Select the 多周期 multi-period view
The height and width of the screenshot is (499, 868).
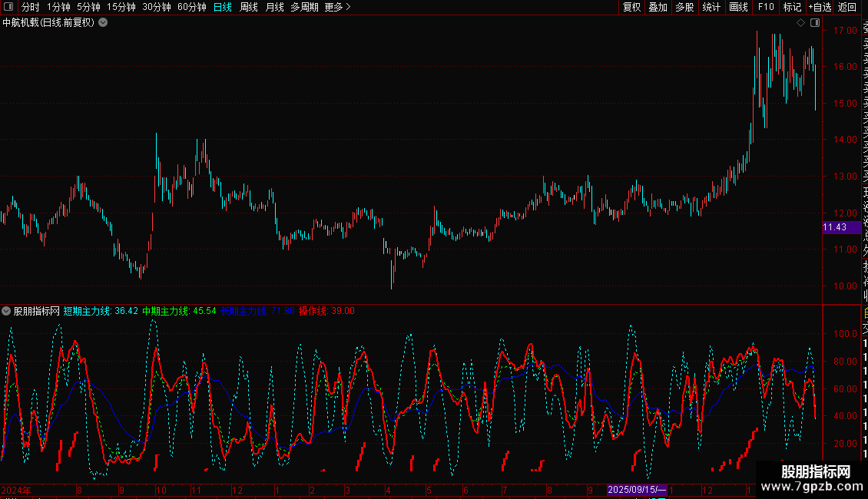304,7
